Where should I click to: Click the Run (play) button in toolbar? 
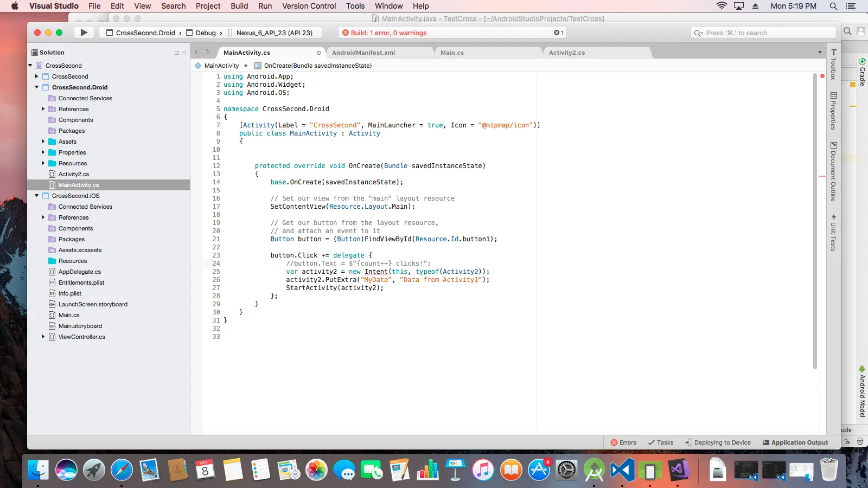tap(84, 33)
